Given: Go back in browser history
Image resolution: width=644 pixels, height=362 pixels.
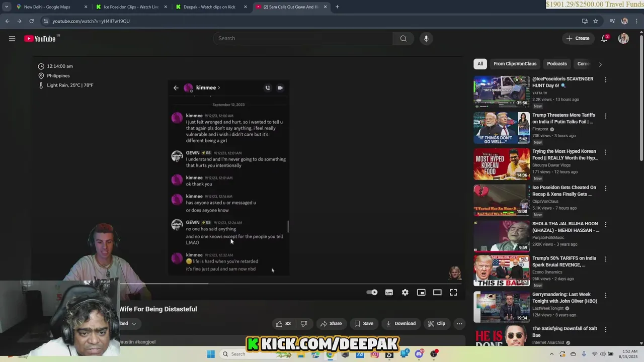Looking at the screenshot, I should (x=7, y=21).
